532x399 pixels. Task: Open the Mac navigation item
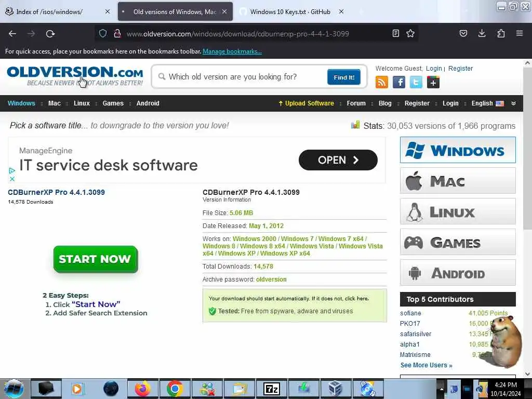54,103
